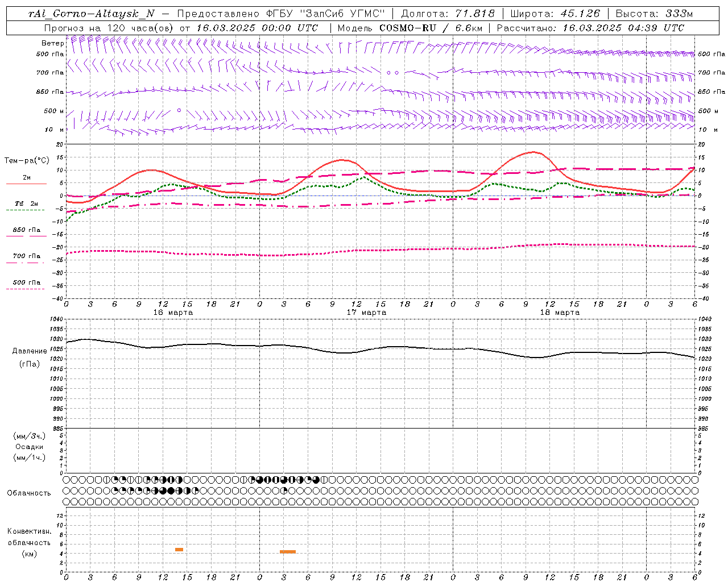Click the (мм/1ч.) precipitation unit label
The width and height of the screenshot is (728, 582).
pyautogui.click(x=30, y=458)
